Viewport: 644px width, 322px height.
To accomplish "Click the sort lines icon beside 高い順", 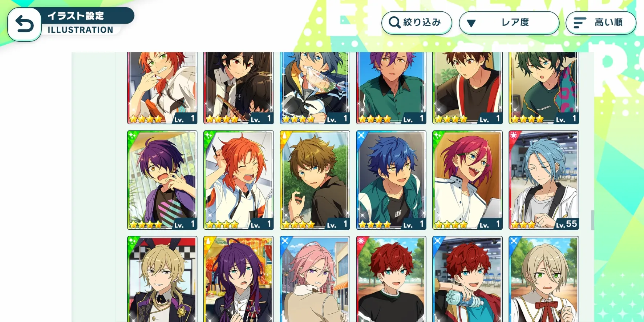I will [x=579, y=23].
